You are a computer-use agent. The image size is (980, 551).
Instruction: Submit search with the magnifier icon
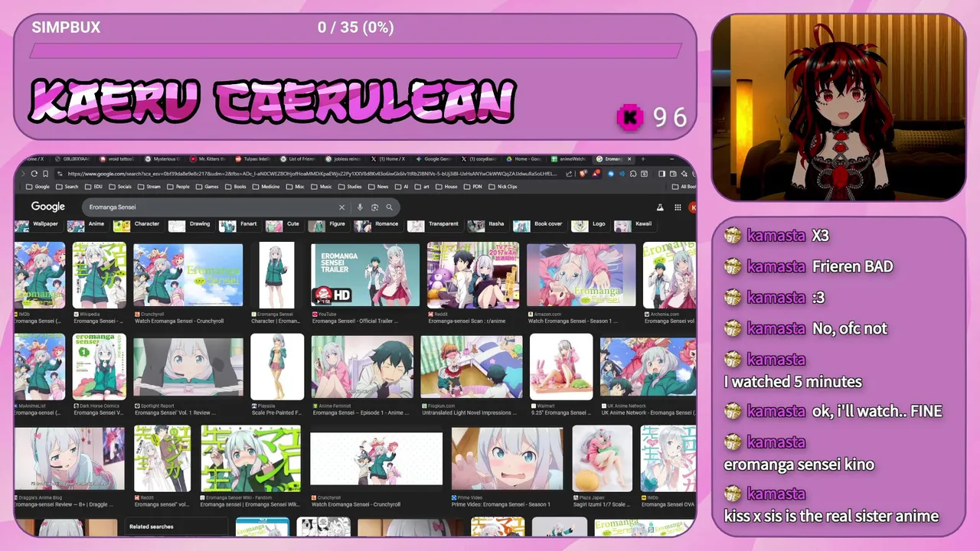click(389, 207)
